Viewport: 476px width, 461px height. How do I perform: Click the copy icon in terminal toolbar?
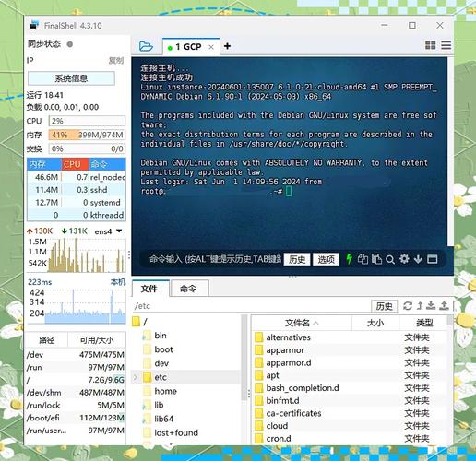click(363, 259)
